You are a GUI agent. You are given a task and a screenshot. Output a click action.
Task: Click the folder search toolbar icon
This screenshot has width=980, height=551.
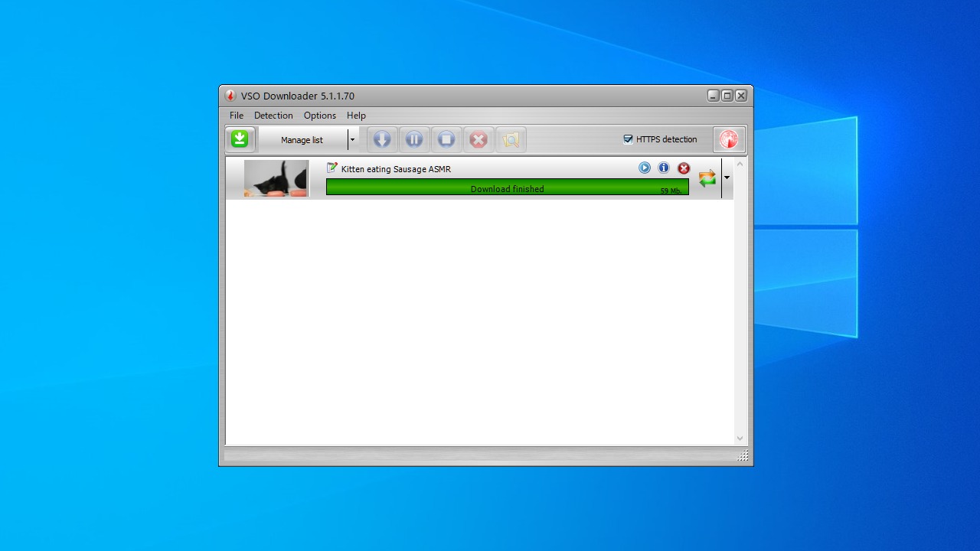coord(511,139)
